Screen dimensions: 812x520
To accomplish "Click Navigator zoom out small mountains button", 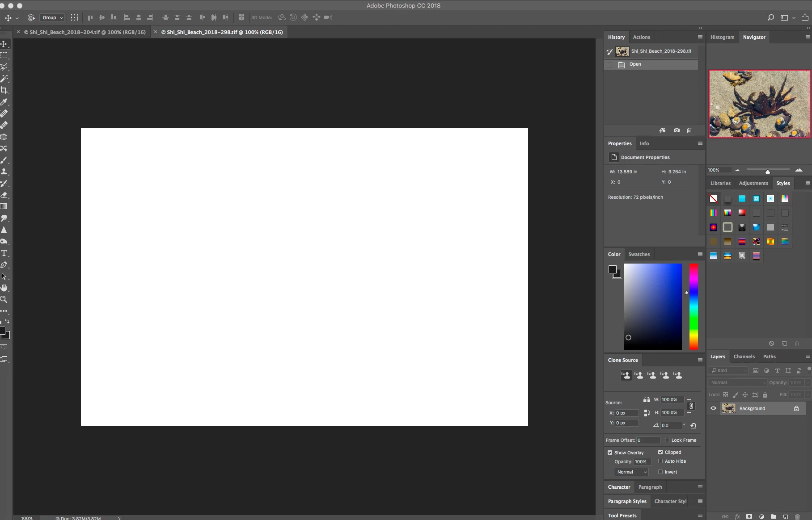I will pos(737,170).
